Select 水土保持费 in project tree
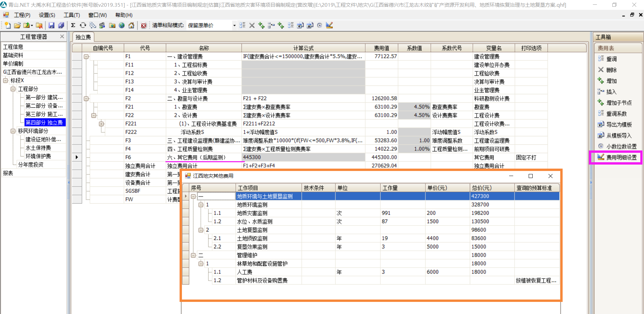The height and width of the screenshot is (314, 644). [38, 148]
